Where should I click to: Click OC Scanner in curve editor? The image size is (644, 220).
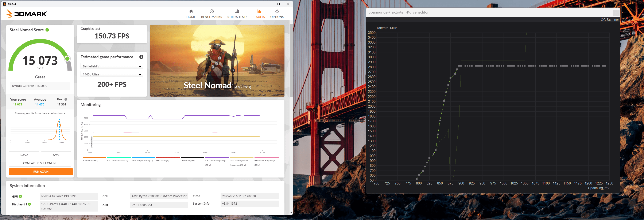click(x=609, y=20)
